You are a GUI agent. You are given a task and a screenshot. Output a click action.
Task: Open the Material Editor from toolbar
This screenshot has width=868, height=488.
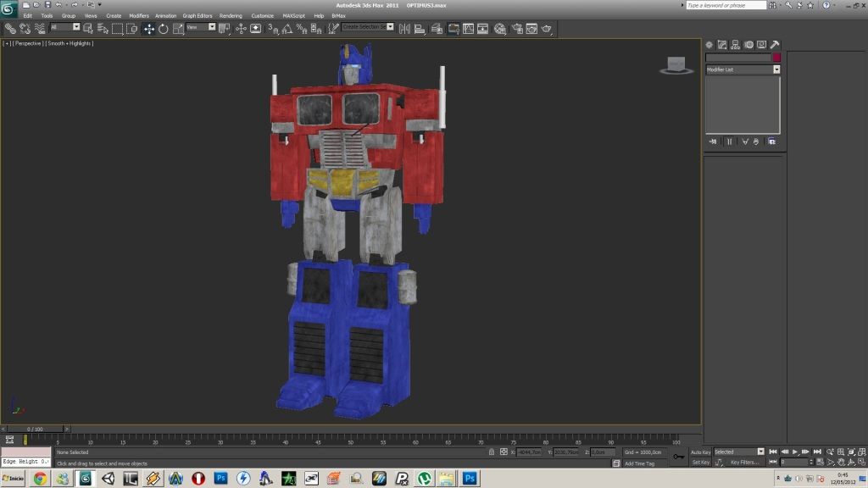pos(500,29)
